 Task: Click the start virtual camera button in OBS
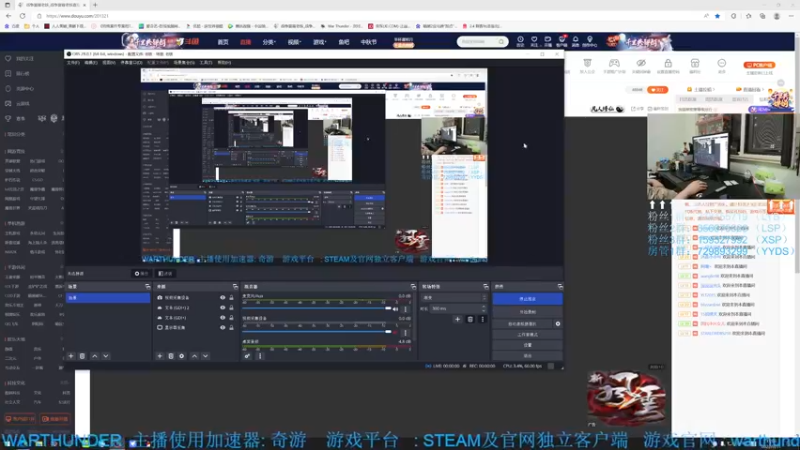(522, 324)
